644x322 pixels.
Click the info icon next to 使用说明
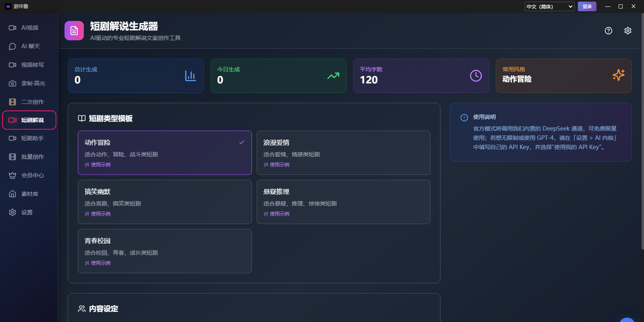[464, 118]
